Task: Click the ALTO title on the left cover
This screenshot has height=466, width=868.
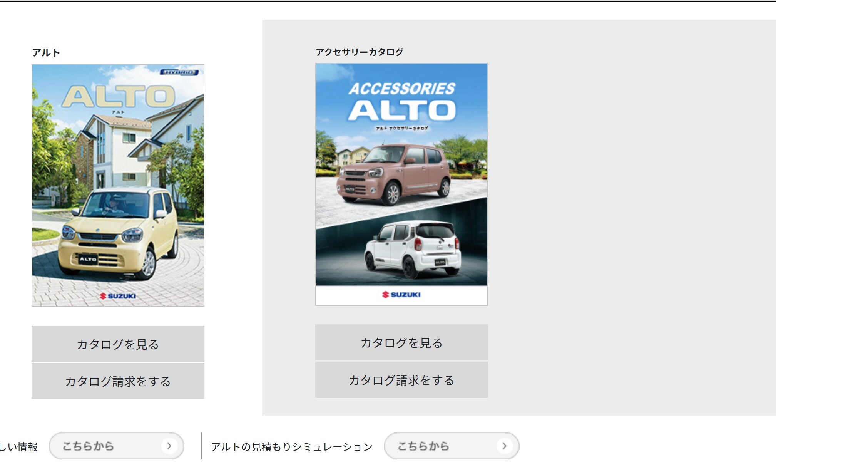Action: pos(118,96)
